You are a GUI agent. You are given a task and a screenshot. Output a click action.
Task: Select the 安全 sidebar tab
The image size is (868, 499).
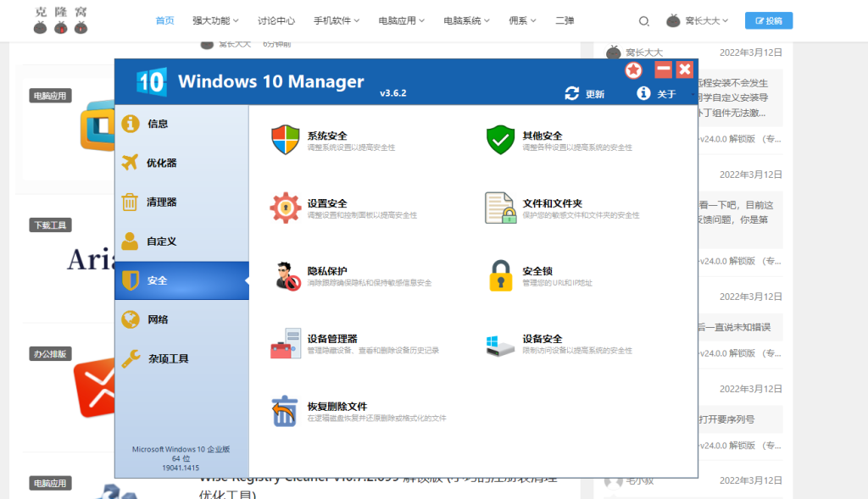point(181,280)
